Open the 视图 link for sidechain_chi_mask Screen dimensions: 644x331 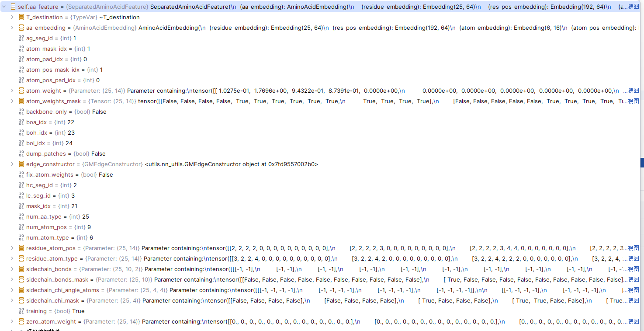coord(634,300)
